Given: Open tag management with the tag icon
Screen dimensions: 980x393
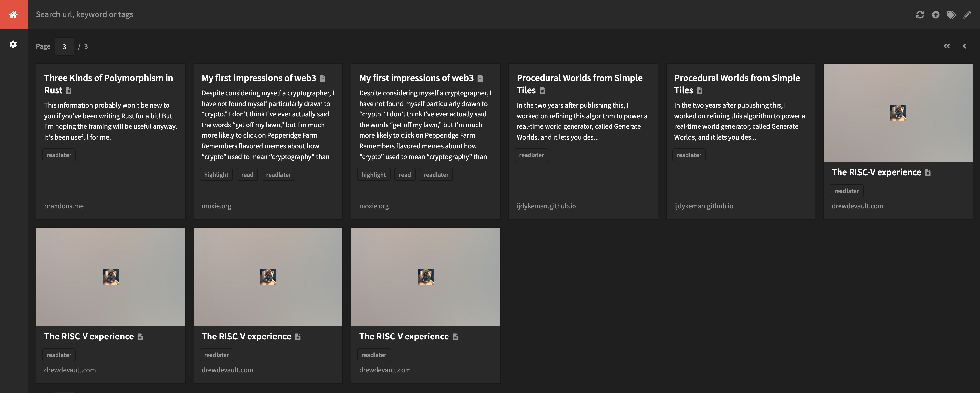Looking at the screenshot, I should click(x=952, y=14).
